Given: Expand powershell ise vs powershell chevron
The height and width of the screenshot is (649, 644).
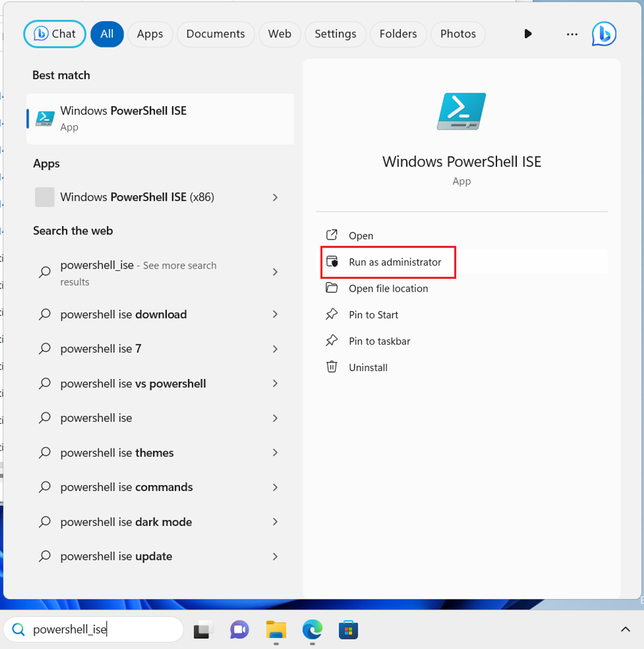Looking at the screenshot, I should (275, 384).
